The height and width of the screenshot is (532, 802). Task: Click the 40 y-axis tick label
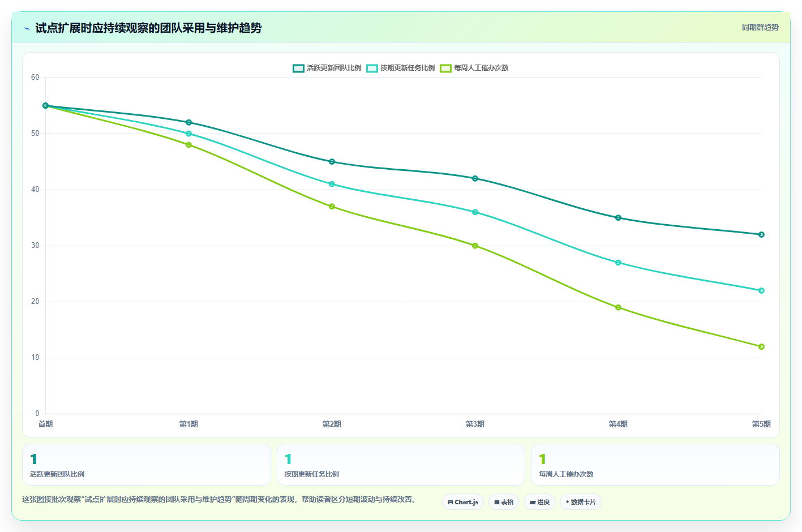35,190
